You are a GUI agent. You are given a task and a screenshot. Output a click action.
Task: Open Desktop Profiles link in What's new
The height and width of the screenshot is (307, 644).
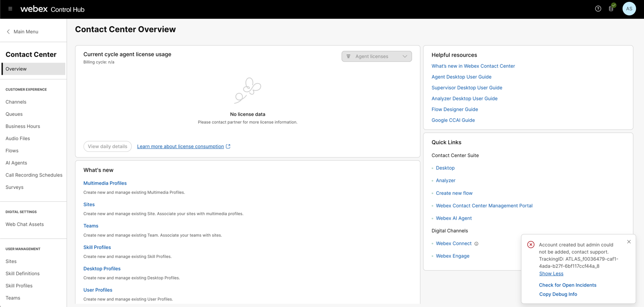(102, 269)
